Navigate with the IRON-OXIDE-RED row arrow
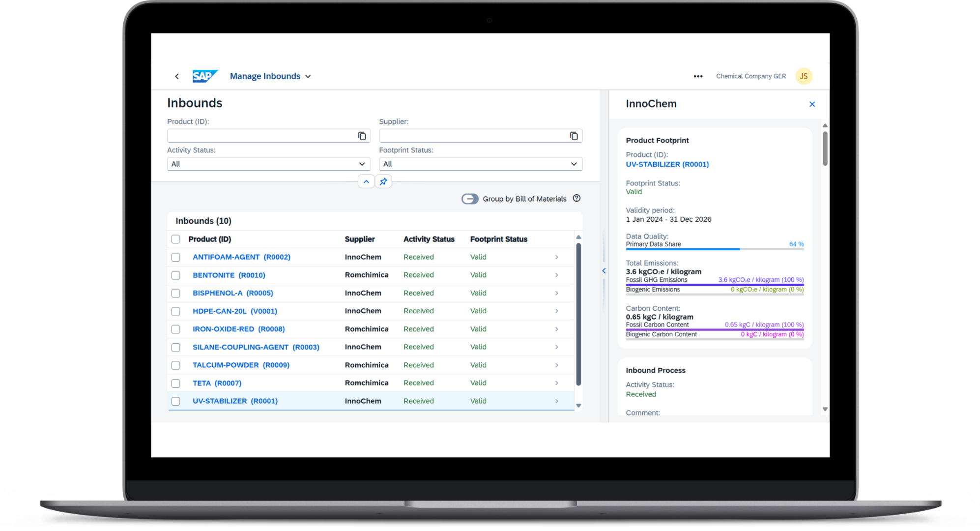The height and width of the screenshot is (531, 980). tap(556, 329)
